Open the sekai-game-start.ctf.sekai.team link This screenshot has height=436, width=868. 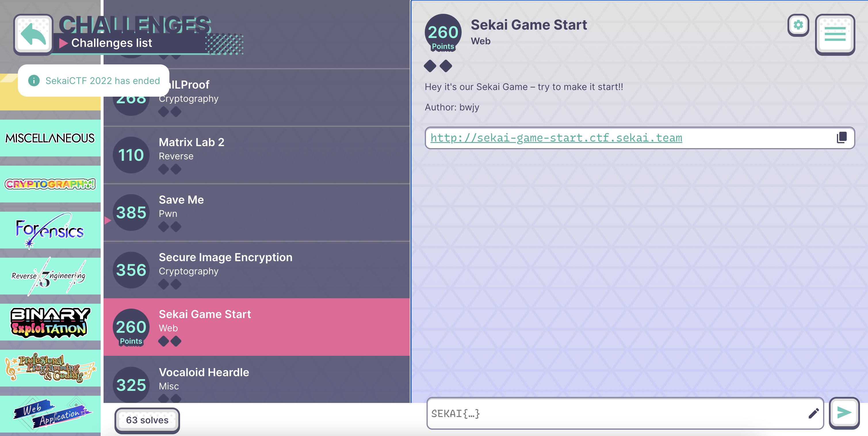tap(556, 138)
